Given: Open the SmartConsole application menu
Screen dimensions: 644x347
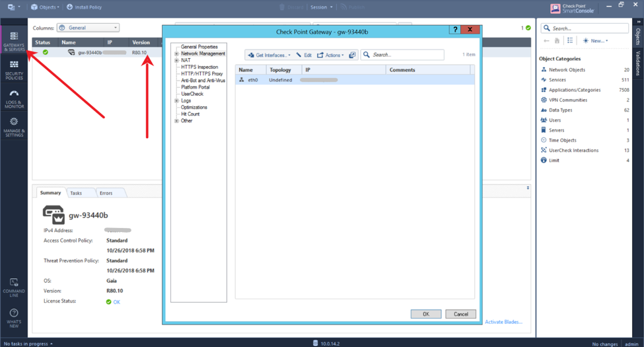Looking at the screenshot, I should [14, 7].
